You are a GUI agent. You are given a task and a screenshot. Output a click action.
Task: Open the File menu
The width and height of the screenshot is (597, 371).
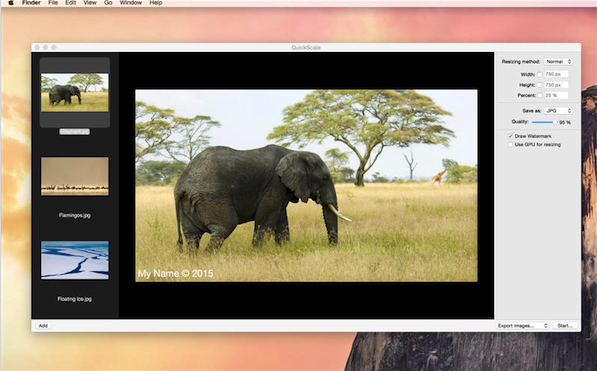(53, 3)
